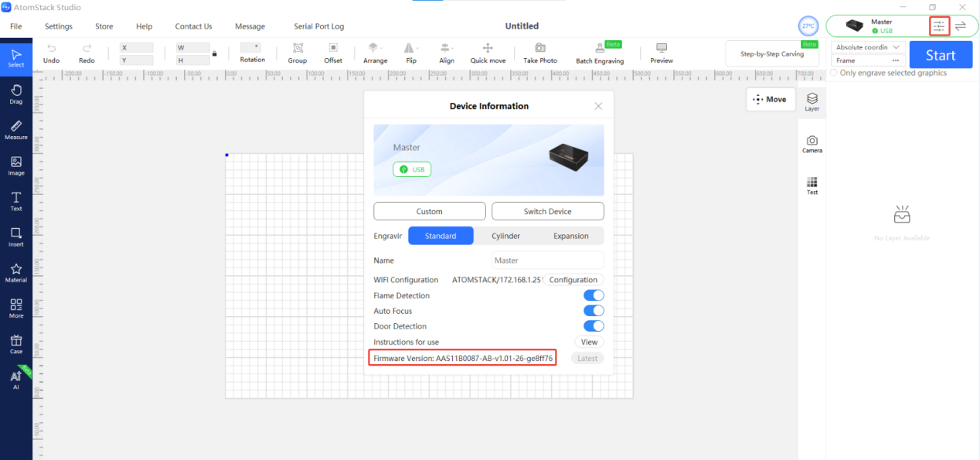Click the W width field
980x460 pixels.
coord(192,48)
